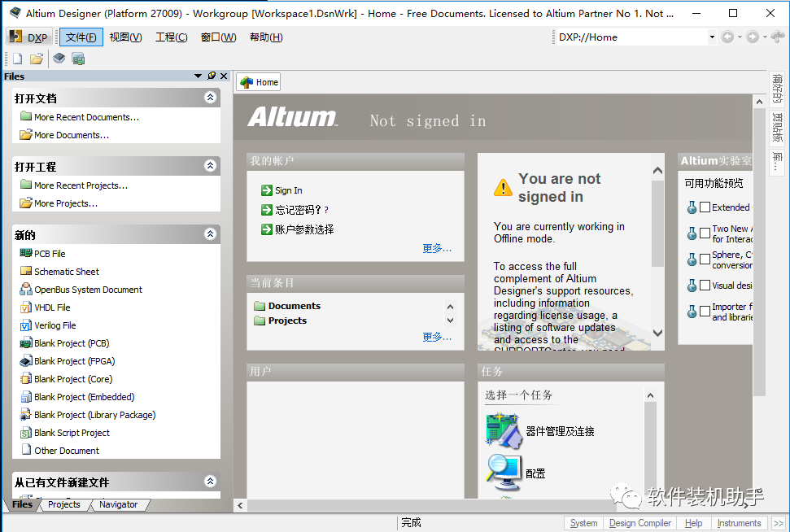Collapse the 打开文档 section

[x=210, y=98]
